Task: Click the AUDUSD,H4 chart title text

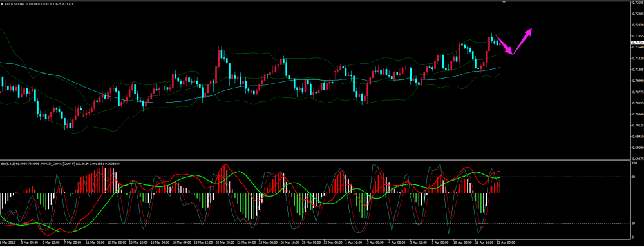Action: pyautogui.click(x=14, y=4)
